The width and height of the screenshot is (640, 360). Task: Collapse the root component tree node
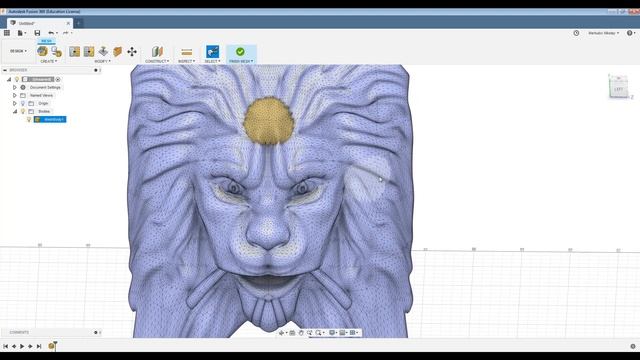click(x=9, y=79)
